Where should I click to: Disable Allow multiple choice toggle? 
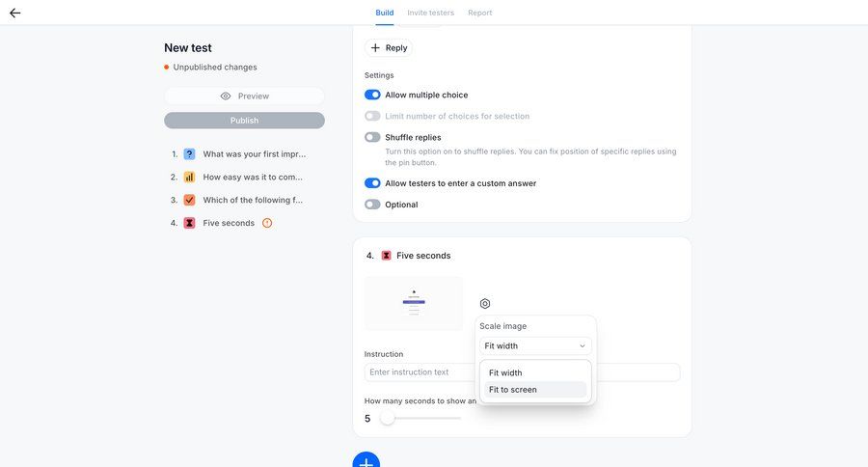tap(372, 95)
